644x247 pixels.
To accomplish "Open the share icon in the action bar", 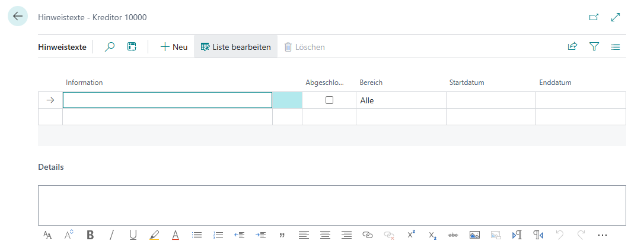I will 572,47.
